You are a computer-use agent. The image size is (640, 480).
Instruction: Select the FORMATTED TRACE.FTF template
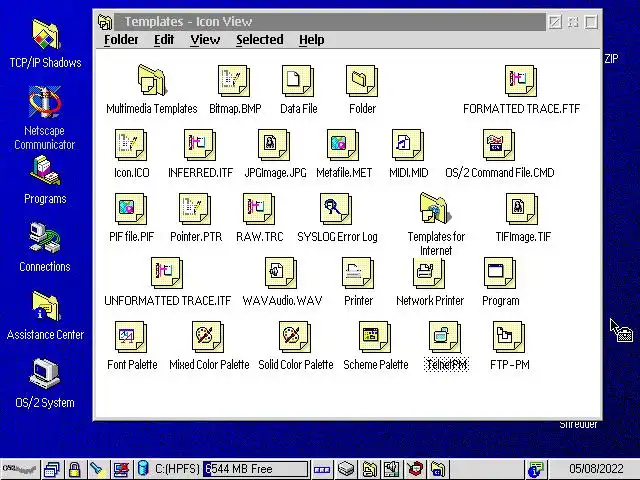pos(521,80)
